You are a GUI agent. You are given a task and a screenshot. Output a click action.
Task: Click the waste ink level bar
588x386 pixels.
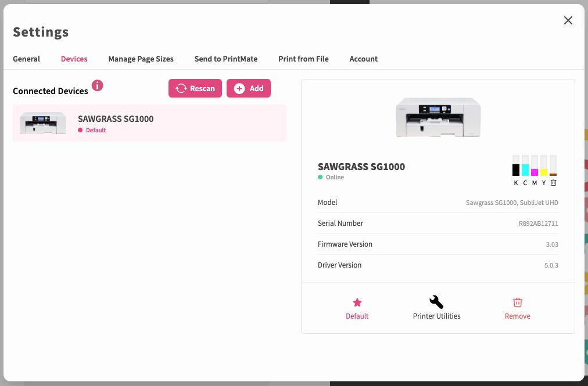[553, 165]
